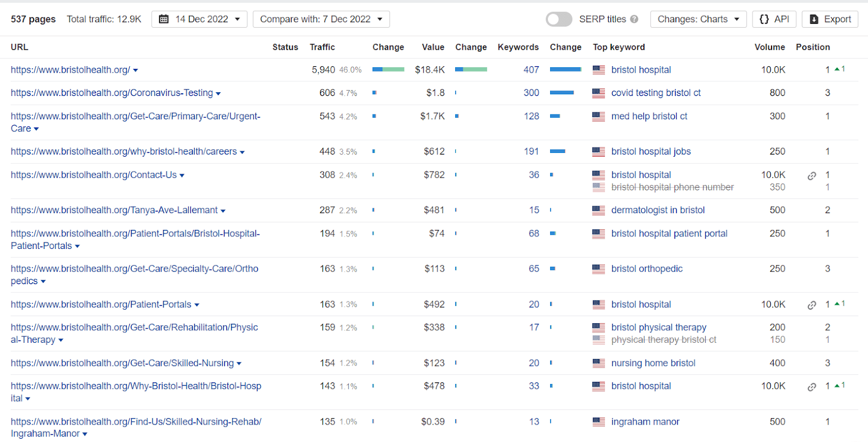Viewport: 868px width, 442px height.
Task: Expand the caret next to the homepage URL
Action: point(136,71)
